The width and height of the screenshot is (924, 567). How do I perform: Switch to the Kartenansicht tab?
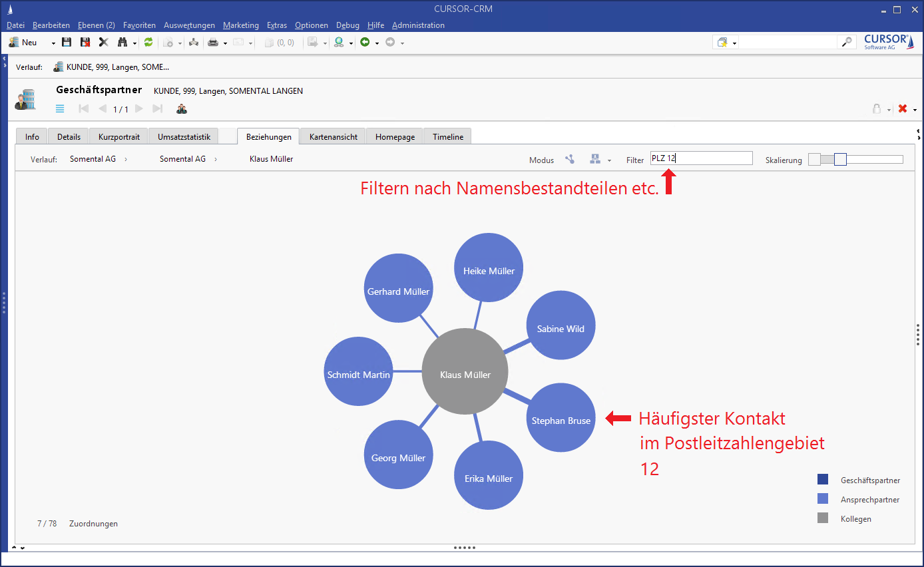point(333,136)
